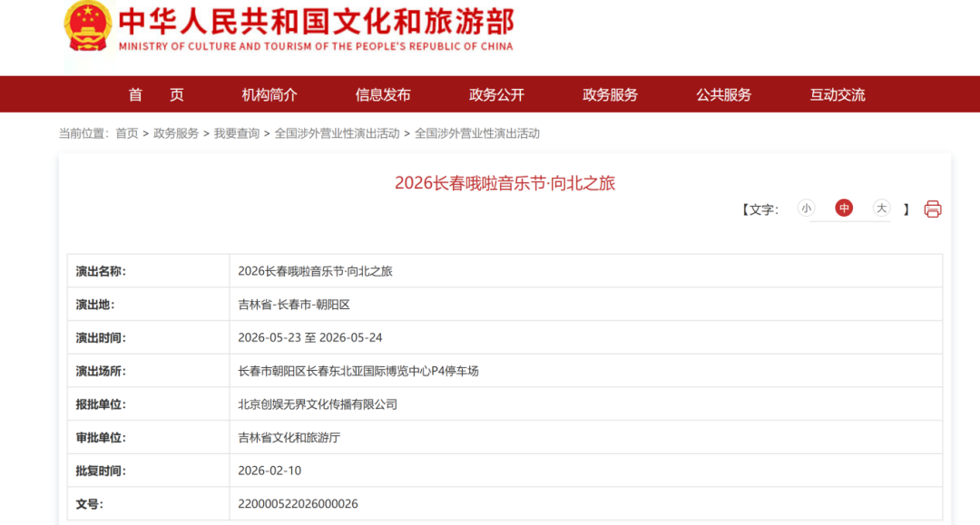Open the 首页 navigation menu item
The width and height of the screenshot is (980, 525).
click(x=156, y=94)
